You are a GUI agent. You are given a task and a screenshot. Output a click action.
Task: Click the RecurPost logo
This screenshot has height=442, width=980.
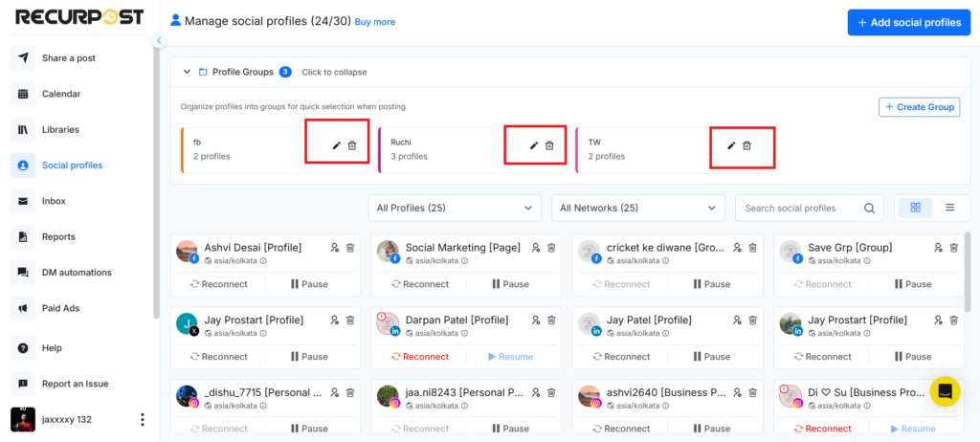[79, 17]
